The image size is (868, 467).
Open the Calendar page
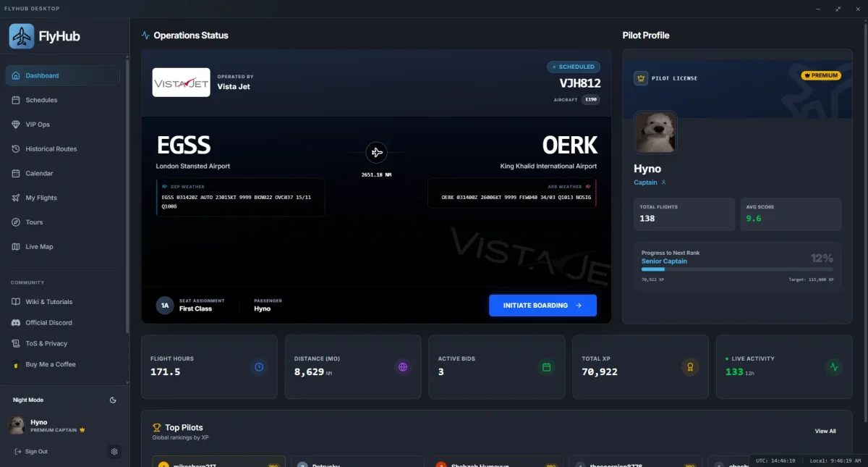point(63,174)
